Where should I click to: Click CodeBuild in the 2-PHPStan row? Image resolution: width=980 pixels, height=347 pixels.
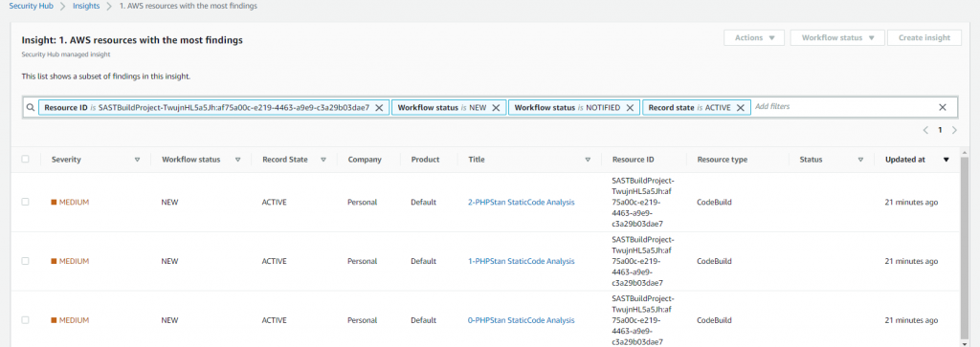[x=714, y=203]
